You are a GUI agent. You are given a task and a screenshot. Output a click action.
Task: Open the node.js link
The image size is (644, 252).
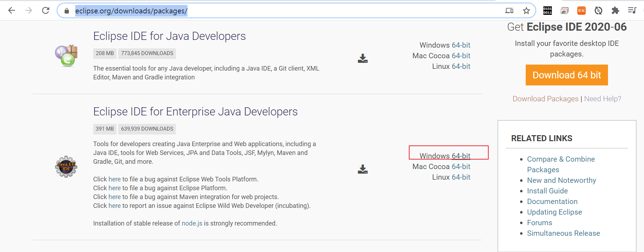click(x=192, y=223)
